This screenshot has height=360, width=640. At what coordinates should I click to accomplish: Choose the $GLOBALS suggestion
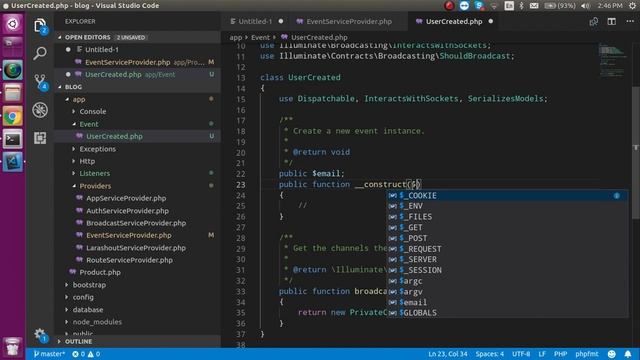click(507, 313)
